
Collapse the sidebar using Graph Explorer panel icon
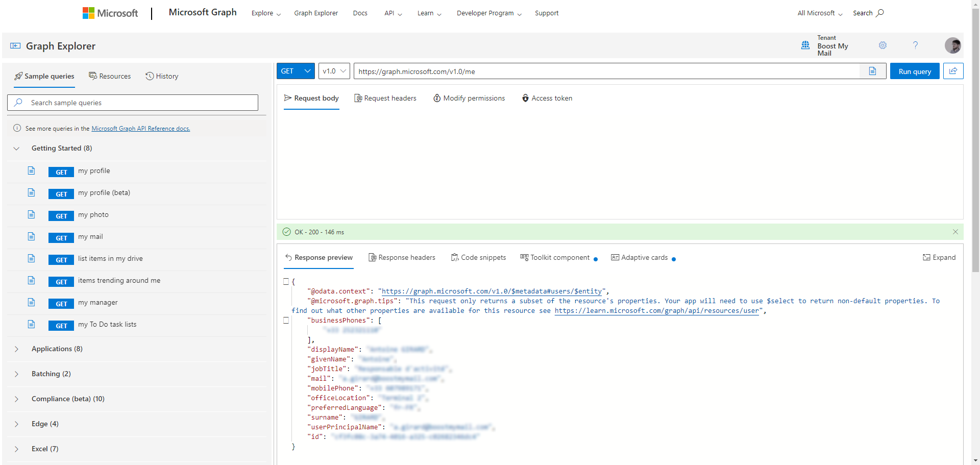click(x=15, y=46)
